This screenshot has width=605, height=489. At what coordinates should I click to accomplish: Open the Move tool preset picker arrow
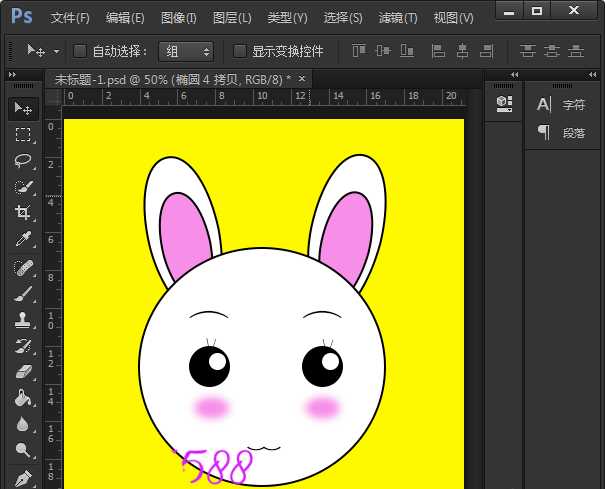point(56,51)
